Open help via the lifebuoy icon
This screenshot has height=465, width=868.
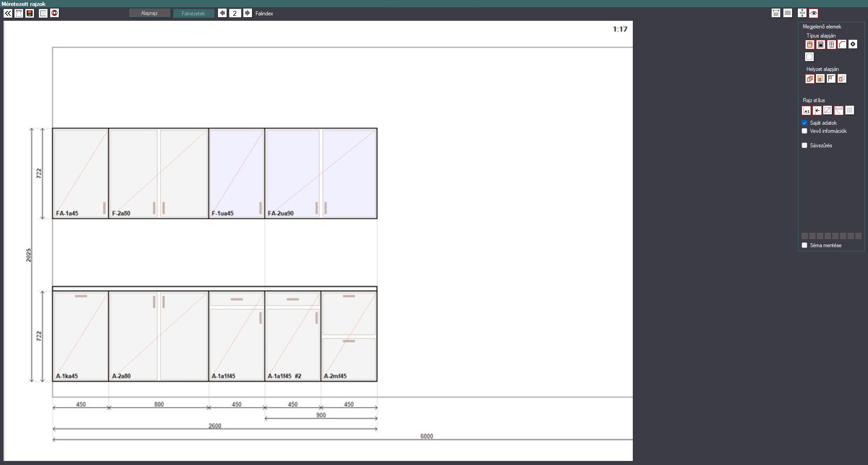coord(55,13)
